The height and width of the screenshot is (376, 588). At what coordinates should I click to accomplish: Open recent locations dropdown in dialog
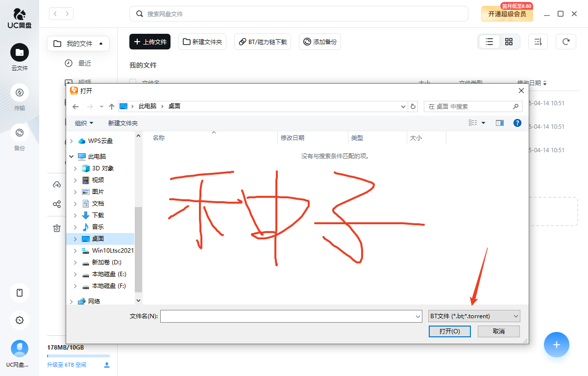(101, 106)
